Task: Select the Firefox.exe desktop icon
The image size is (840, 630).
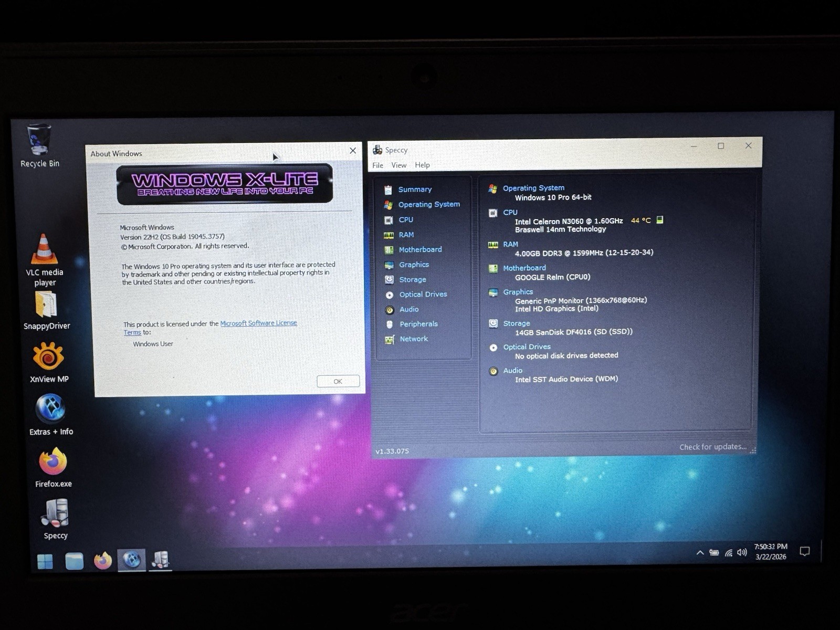Action: pyautogui.click(x=53, y=467)
